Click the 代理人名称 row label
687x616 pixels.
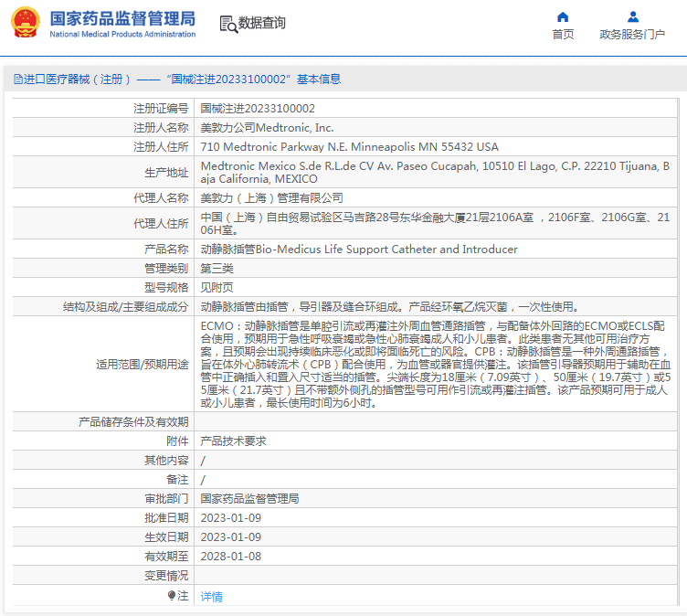coord(161,198)
